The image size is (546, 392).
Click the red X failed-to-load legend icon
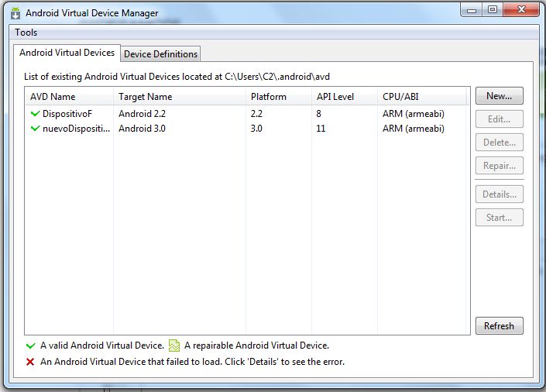tap(30, 362)
